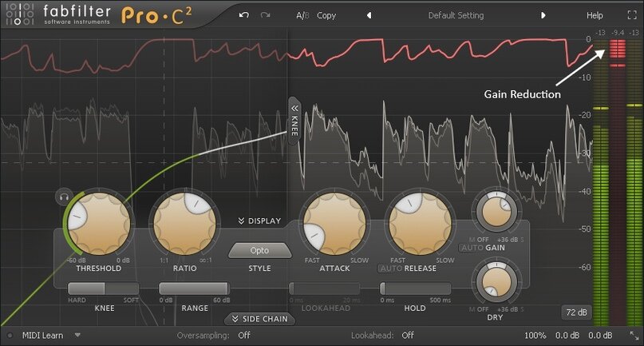Toggle AUTO release mode
Image resolution: width=644 pixels, height=346 pixels.
click(x=390, y=268)
